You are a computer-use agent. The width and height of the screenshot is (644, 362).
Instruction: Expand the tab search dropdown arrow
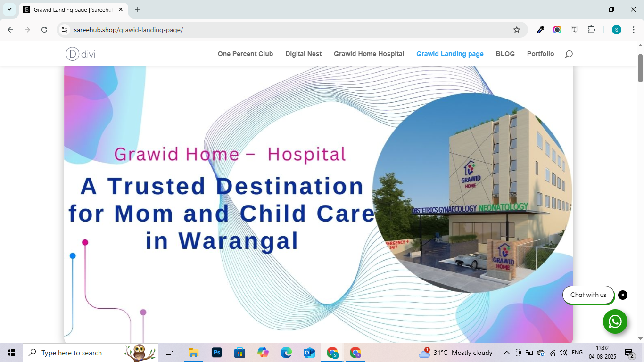[x=9, y=9]
